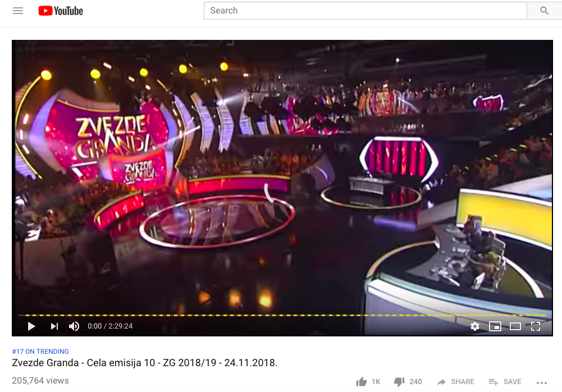Seek using the video progress bar
This screenshot has width=562, height=392.
(x=282, y=315)
